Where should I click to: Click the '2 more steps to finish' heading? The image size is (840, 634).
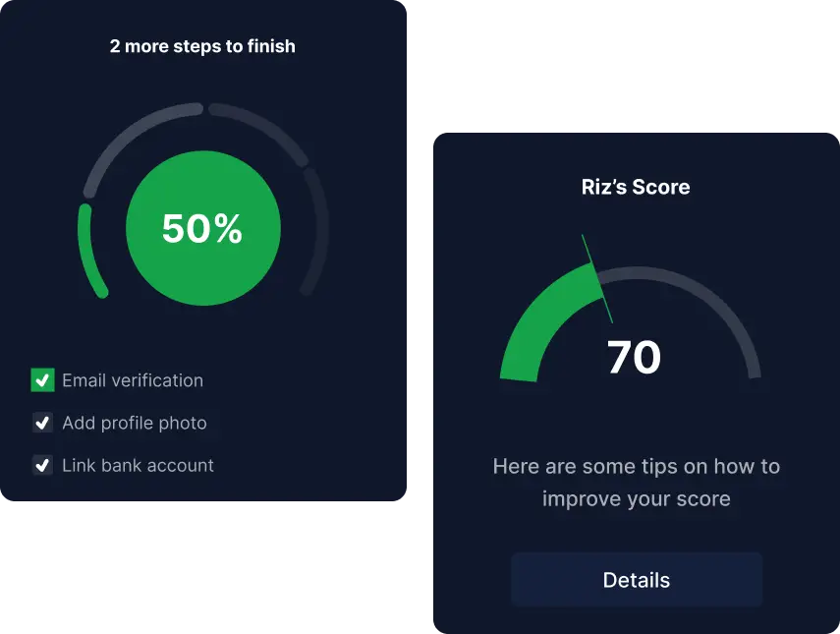pyautogui.click(x=202, y=46)
